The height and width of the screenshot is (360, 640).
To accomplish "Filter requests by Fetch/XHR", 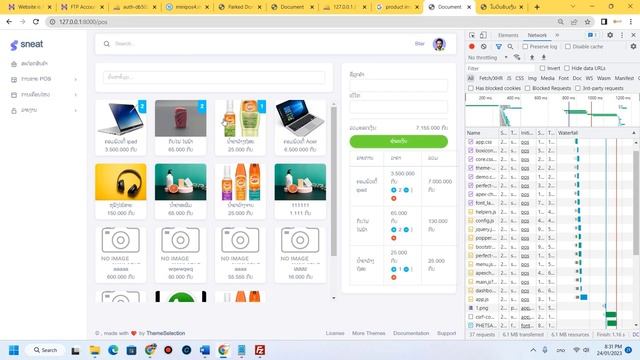I will (491, 78).
